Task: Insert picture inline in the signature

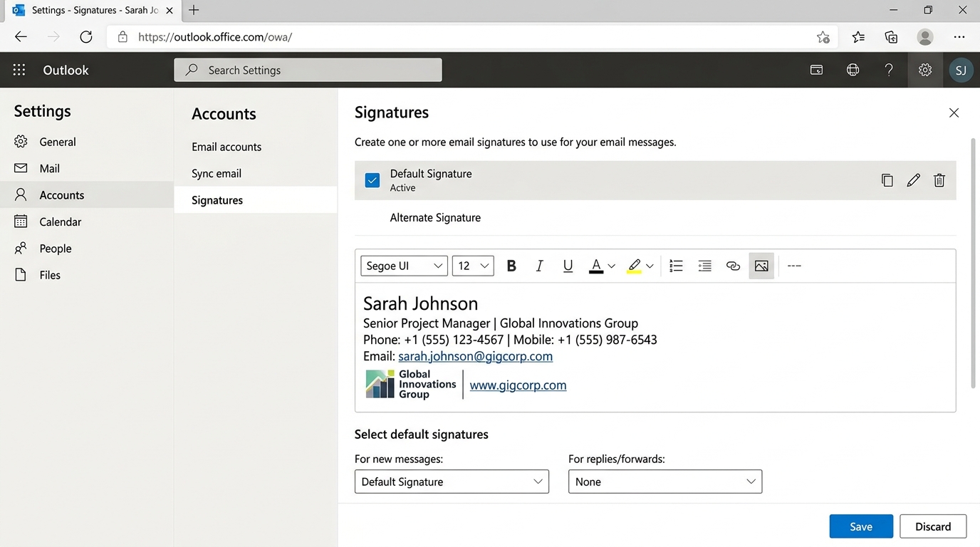Action: coord(761,266)
